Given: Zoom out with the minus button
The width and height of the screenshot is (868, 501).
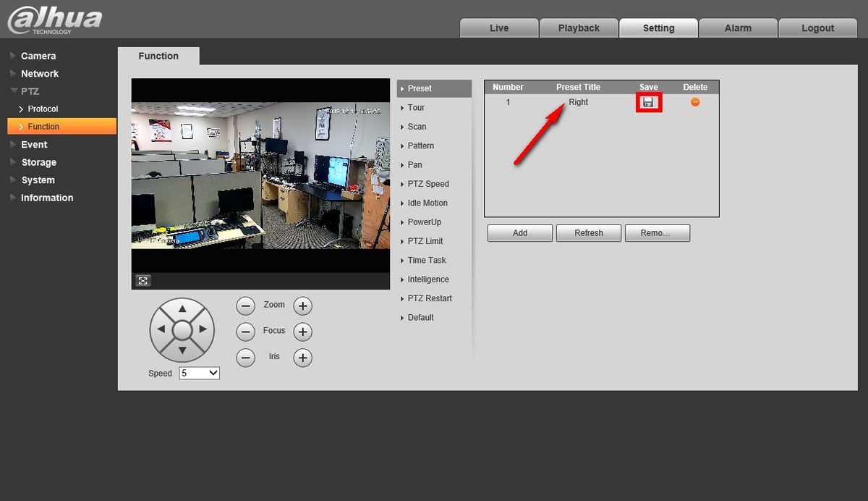Looking at the screenshot, I should [246, 306].
